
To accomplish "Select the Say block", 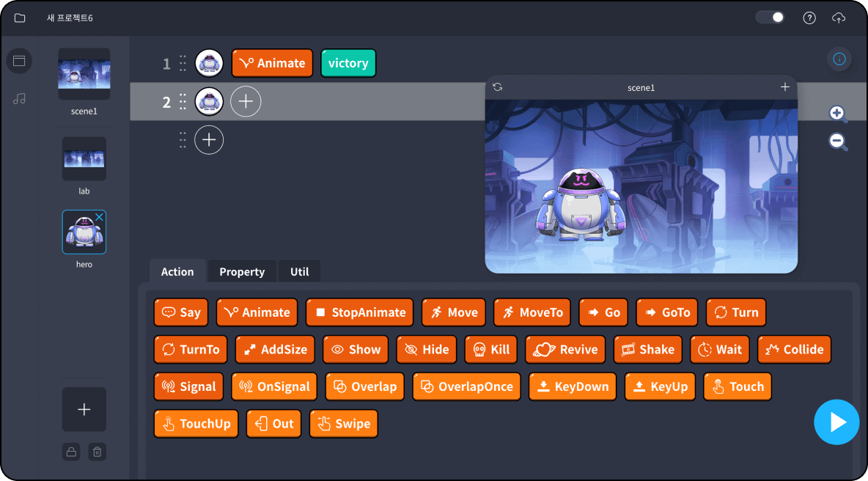I will click(181, 313).
